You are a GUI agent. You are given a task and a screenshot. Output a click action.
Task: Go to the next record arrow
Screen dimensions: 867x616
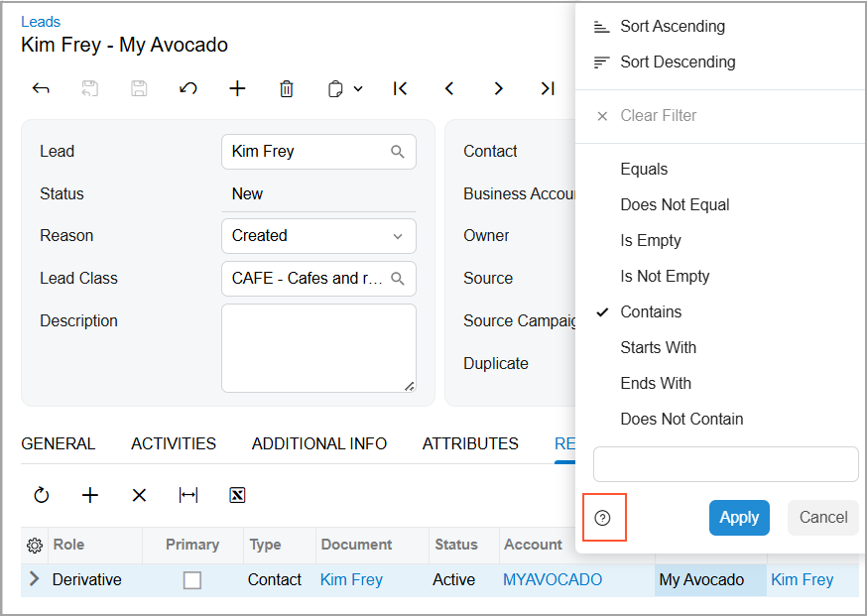[x=498, y=88]
